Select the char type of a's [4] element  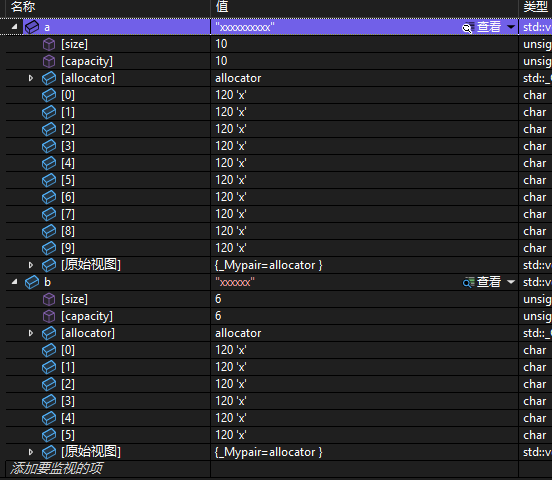(x=535, y=163)
